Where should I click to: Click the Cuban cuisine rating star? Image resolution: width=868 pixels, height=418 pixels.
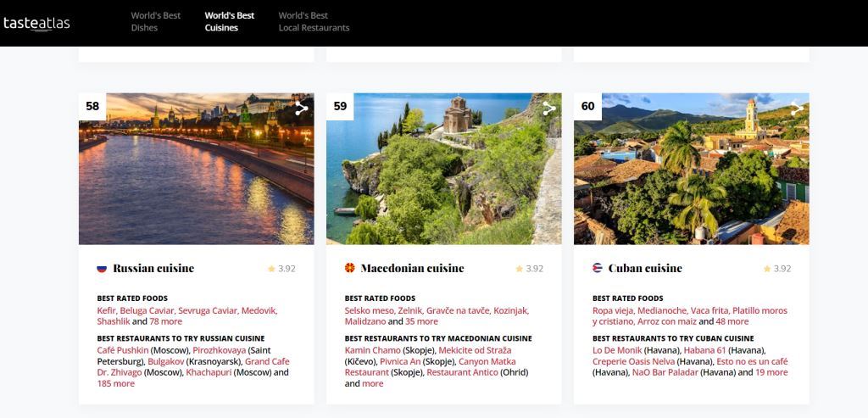click(766, 269)
